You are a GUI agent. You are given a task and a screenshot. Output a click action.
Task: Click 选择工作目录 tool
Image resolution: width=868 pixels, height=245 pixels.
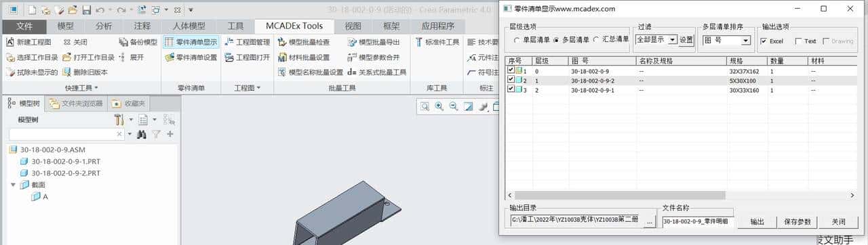pyautogui.click(x=32, y=57)
